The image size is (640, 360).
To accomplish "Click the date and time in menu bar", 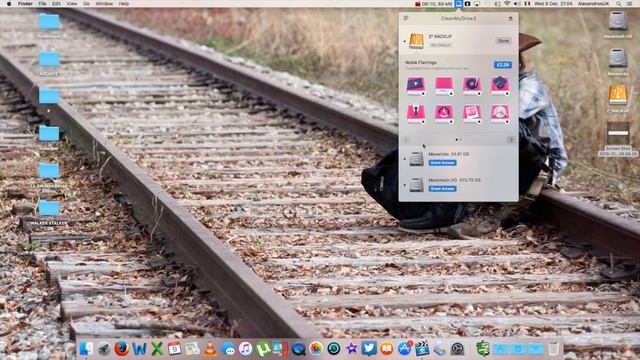I will (552, 4).
